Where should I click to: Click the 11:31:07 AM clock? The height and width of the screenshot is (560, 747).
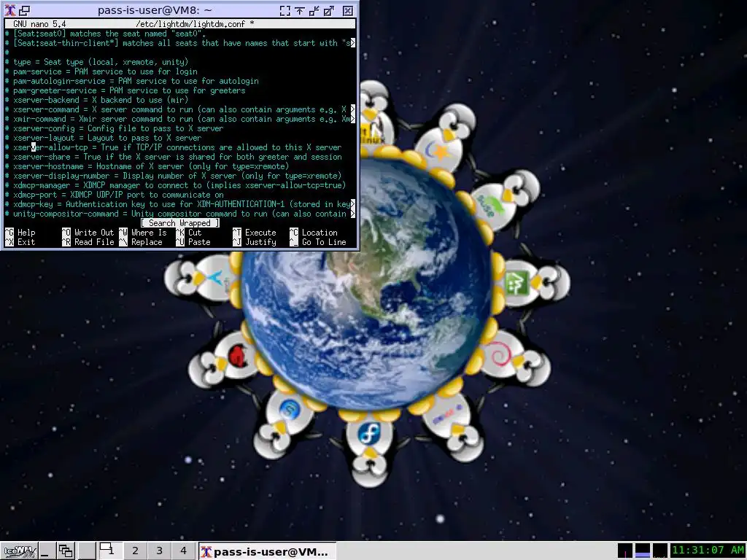pos(708,551)
